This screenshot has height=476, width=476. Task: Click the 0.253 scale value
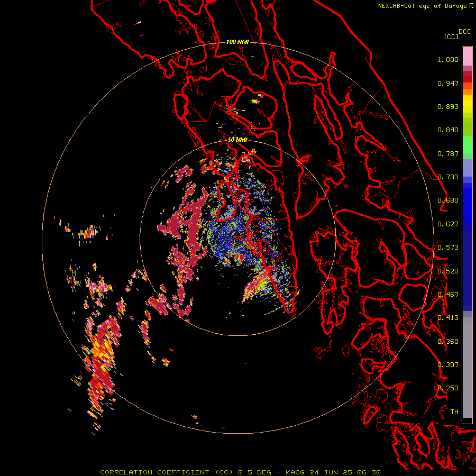(x=448, y=388)
